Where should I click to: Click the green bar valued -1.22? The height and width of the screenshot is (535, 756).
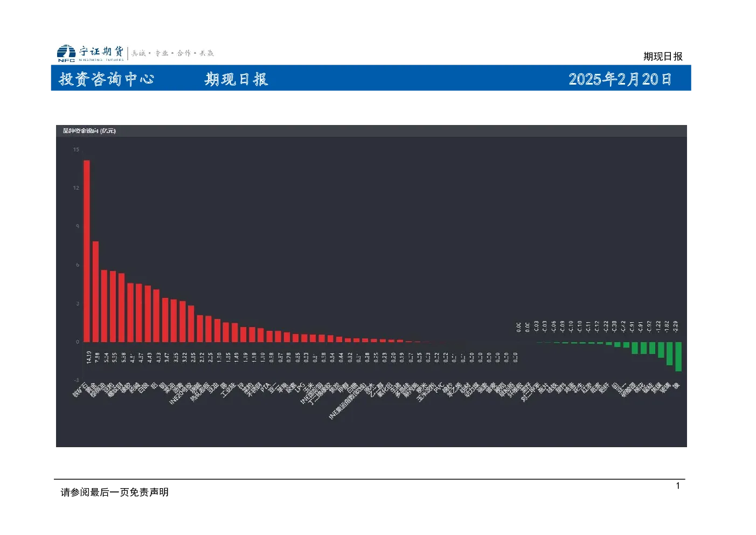coord(661,350)
